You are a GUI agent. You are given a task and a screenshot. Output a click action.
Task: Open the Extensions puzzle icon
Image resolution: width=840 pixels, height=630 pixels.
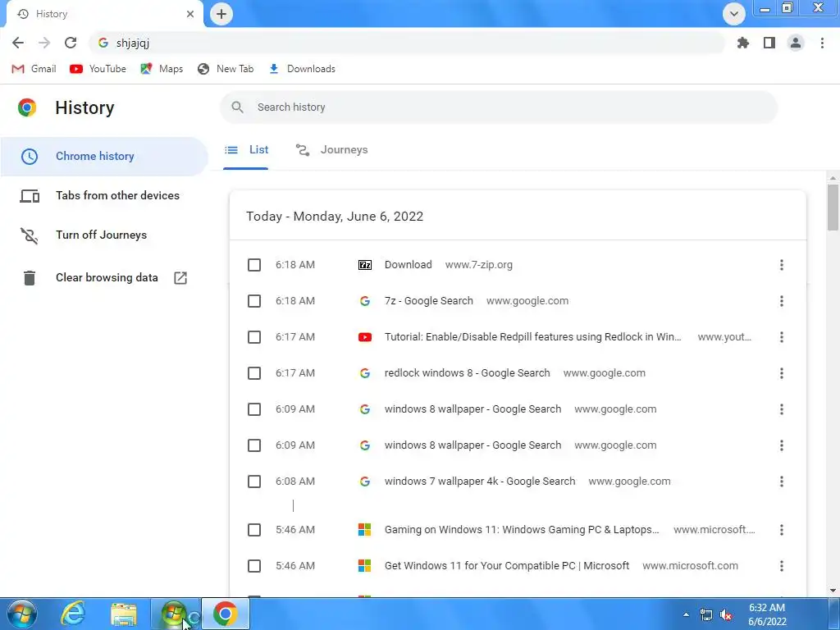point(742,43)
